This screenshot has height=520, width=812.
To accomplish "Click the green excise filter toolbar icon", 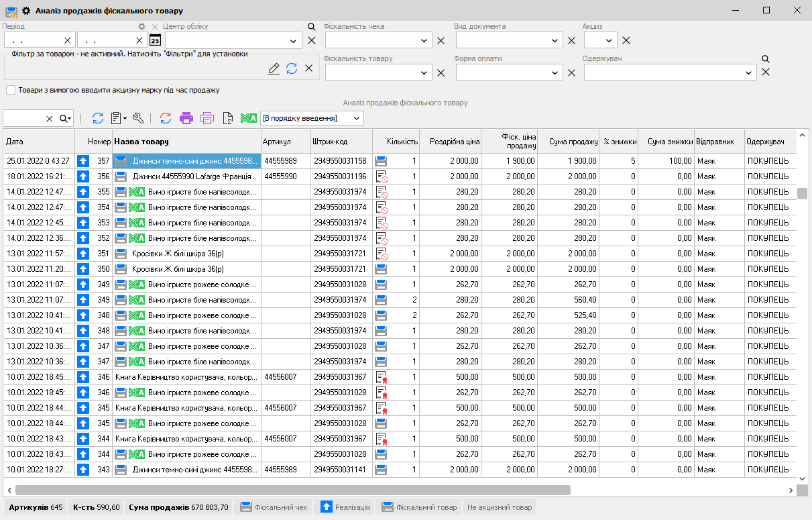I will [x=249, y=118].
